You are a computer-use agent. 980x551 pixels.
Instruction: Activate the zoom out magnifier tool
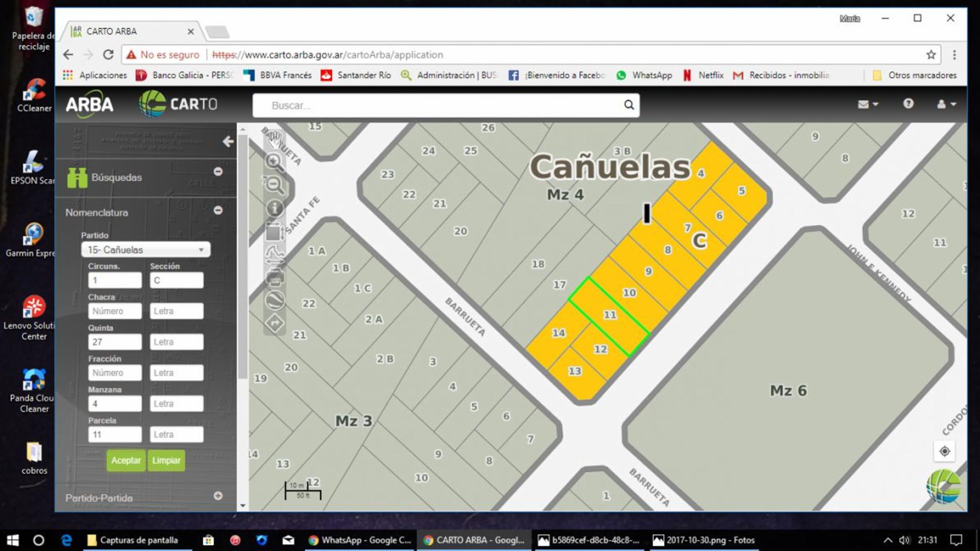(x=275, y=185)
